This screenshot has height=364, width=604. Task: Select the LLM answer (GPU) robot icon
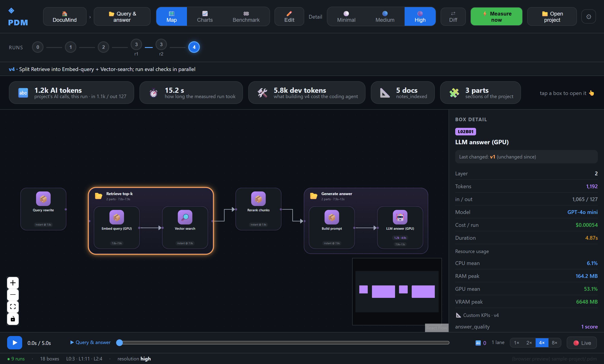click(400, 217)
